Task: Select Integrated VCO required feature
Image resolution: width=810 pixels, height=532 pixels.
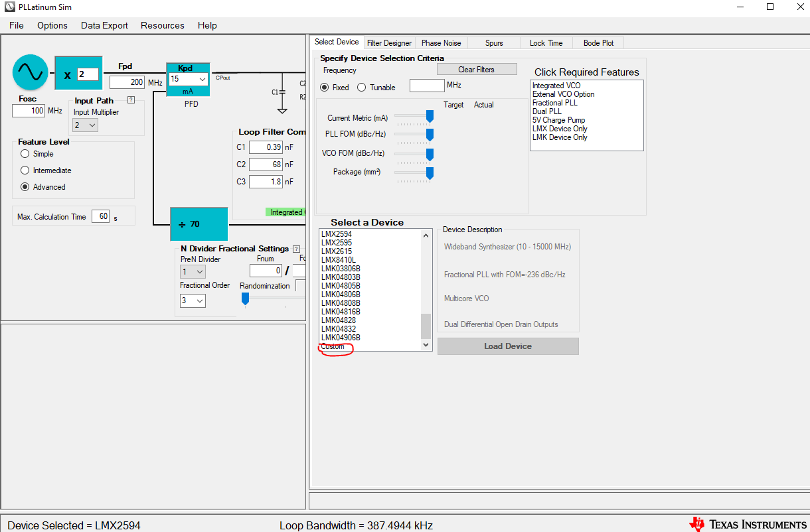Action: tap(556, 86)
